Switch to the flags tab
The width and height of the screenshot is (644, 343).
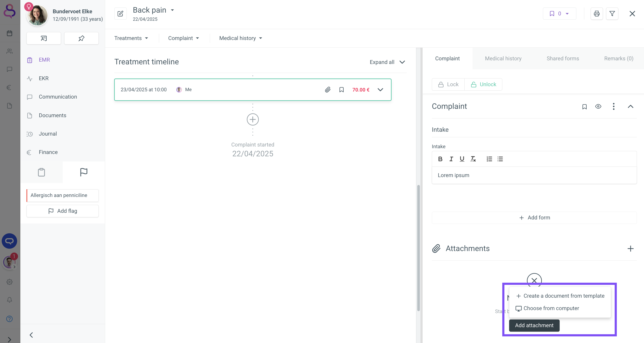click(84, 172)
